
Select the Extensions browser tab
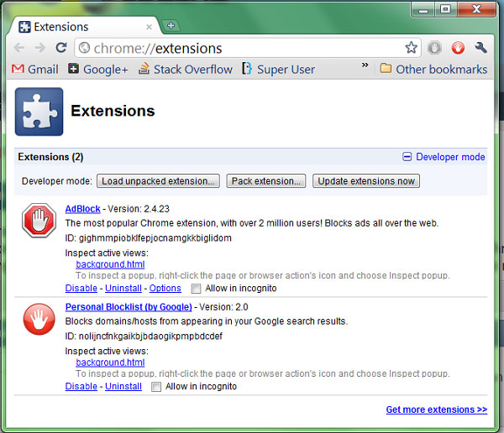[84, 27]
